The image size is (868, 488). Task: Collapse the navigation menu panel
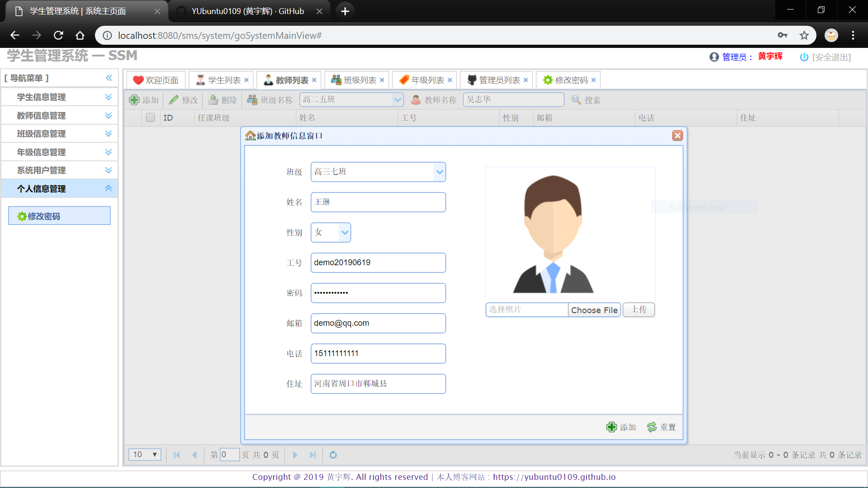[x=109, y=78]
